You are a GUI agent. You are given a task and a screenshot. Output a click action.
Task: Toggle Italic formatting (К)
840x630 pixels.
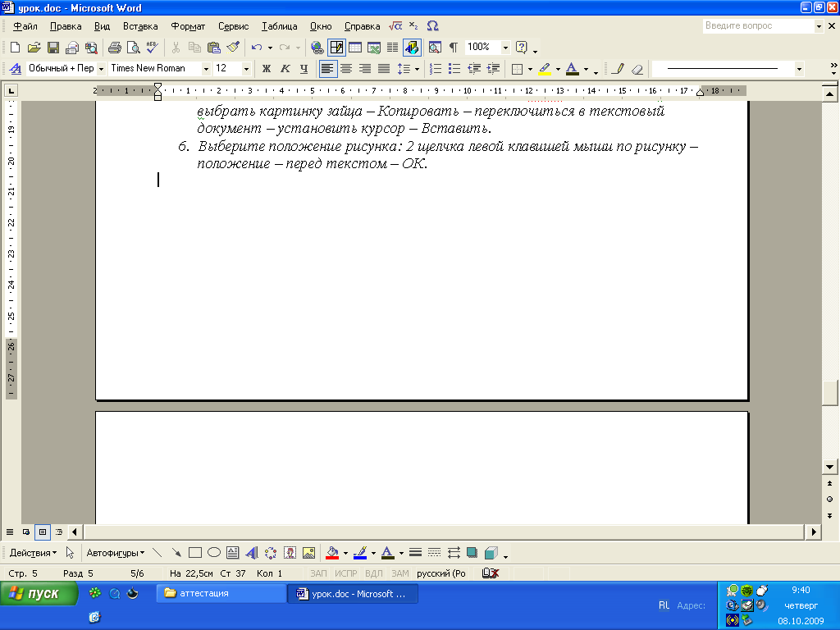point(285,69)
